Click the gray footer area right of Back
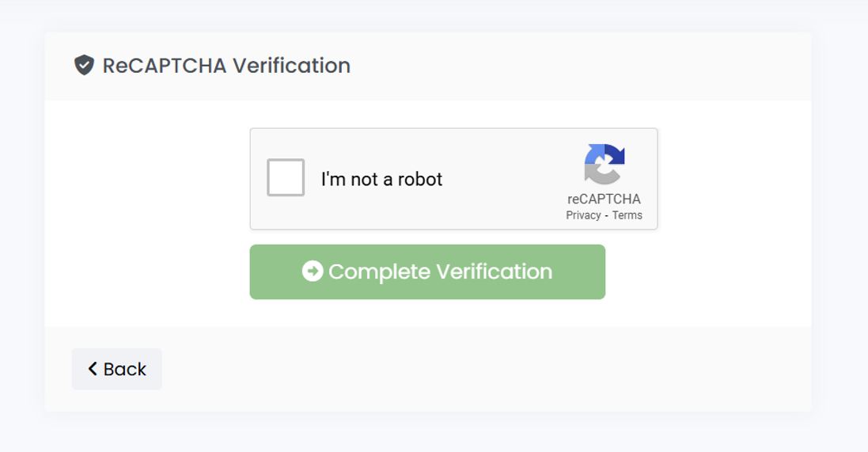 coord(475,369)
